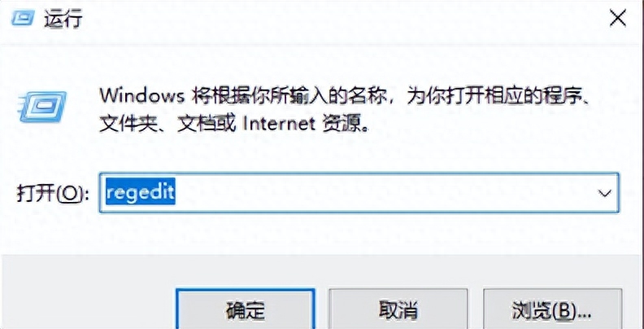Open file browser via 浏览(B)... button
The width and height of the screenshot is (644, 329).
[x=552, y=309]
